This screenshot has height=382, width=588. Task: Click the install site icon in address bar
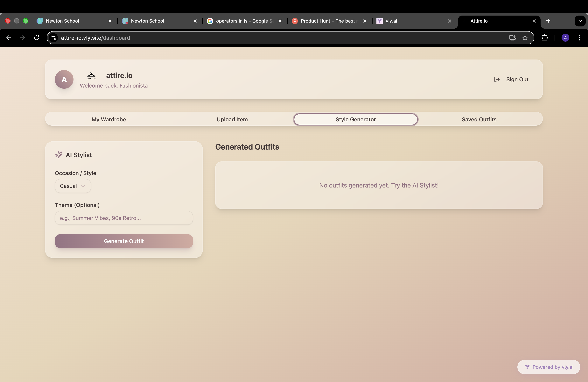tap(512, 38)
